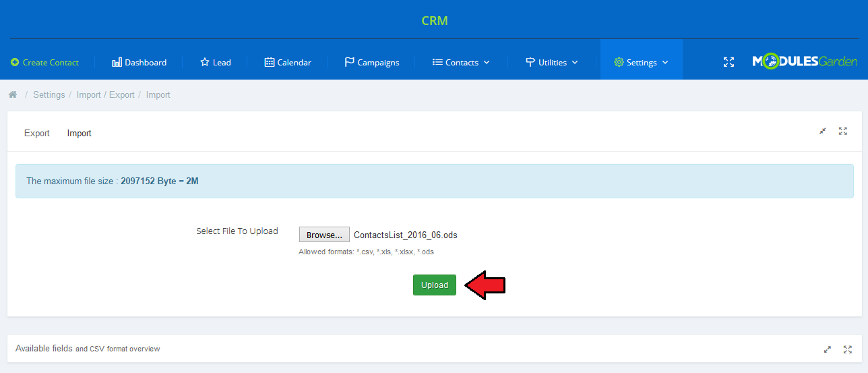Click the Utilities signpost icon

(530, 62)
